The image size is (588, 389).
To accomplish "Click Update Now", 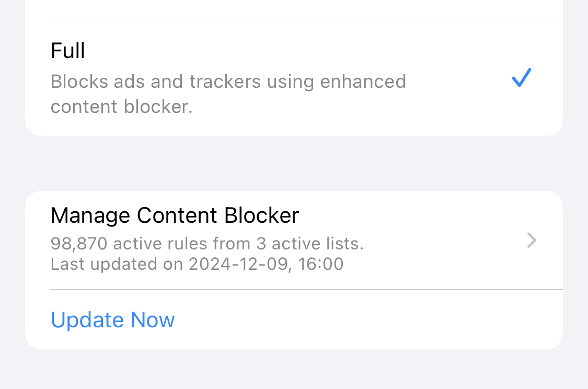I will click(x=113, y=320).
